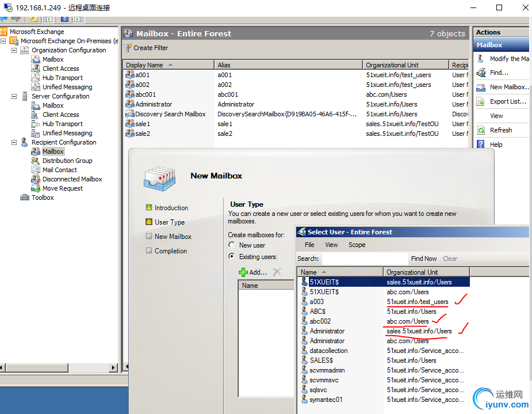
Task: Sort by Organizational Unit in Select User
Action: 427,272
